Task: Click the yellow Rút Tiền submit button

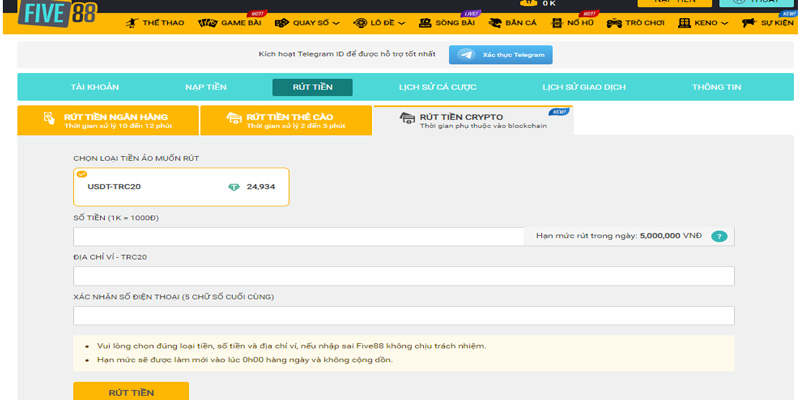Action: [x=131, y=392]
